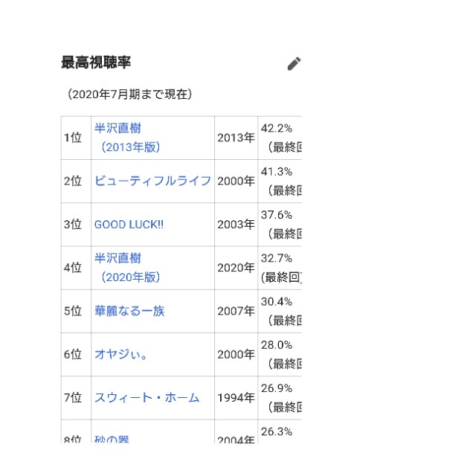Click the 最高視聴率 section heading
The image size is (476, 476).
coord(96,62)
